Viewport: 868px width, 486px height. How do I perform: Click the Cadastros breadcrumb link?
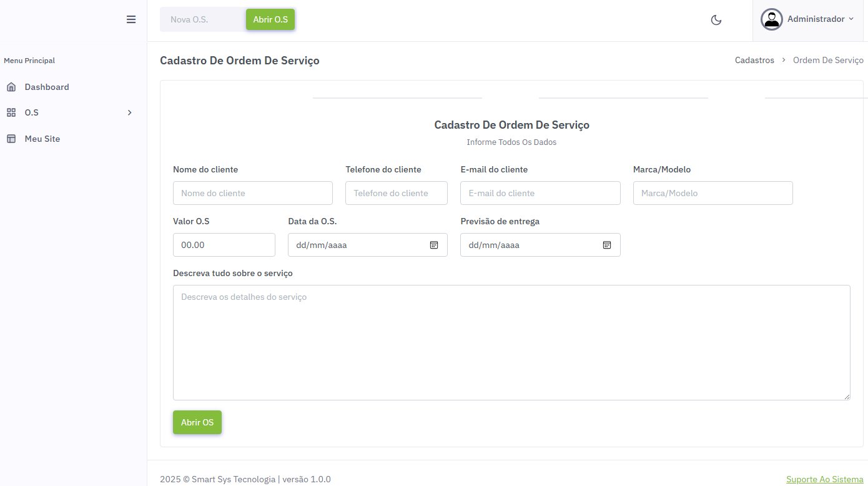(x=754, y=61)
